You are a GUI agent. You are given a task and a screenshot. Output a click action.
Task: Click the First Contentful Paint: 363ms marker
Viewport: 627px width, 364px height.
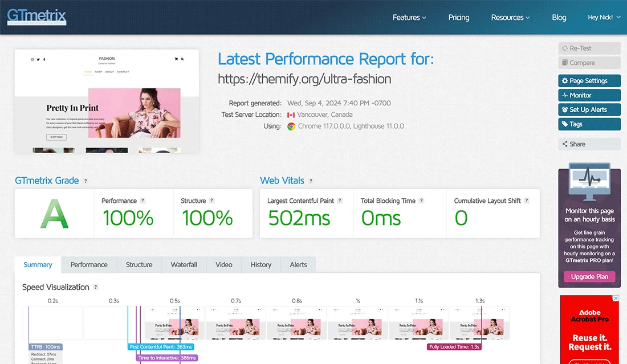pos(161,347)
